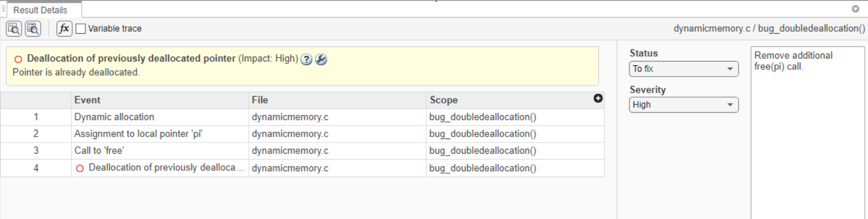Click the red circle icon in row 4
868x219 pixels.
pyautogui.click(x=80, y=168)
